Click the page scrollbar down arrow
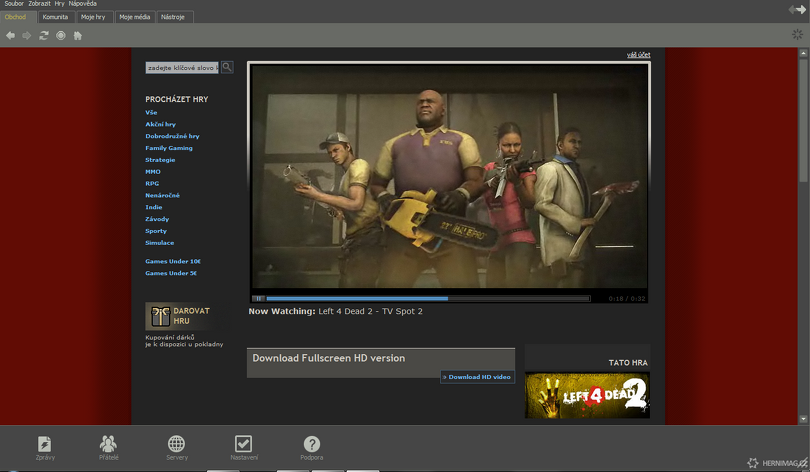Screen dimensions: 810x472 [x=803, y=419]
